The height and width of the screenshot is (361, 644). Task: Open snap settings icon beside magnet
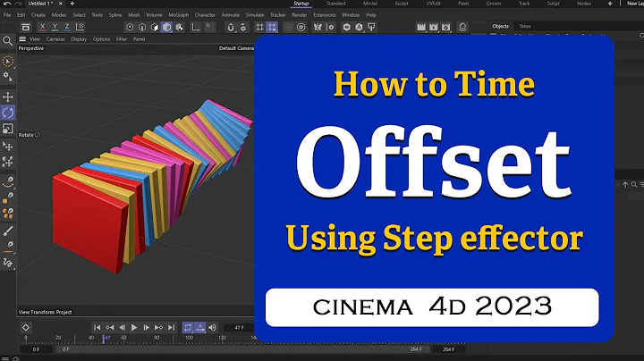tap(243, 27)
